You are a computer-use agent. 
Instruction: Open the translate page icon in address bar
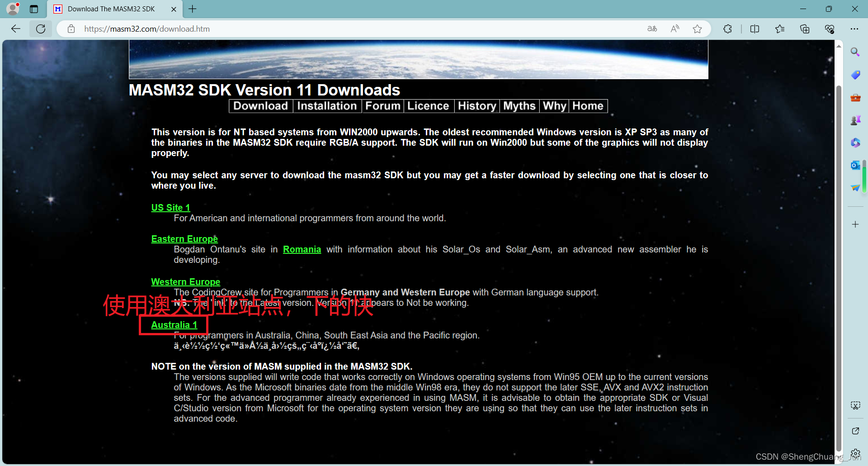[x=652, y=29]
